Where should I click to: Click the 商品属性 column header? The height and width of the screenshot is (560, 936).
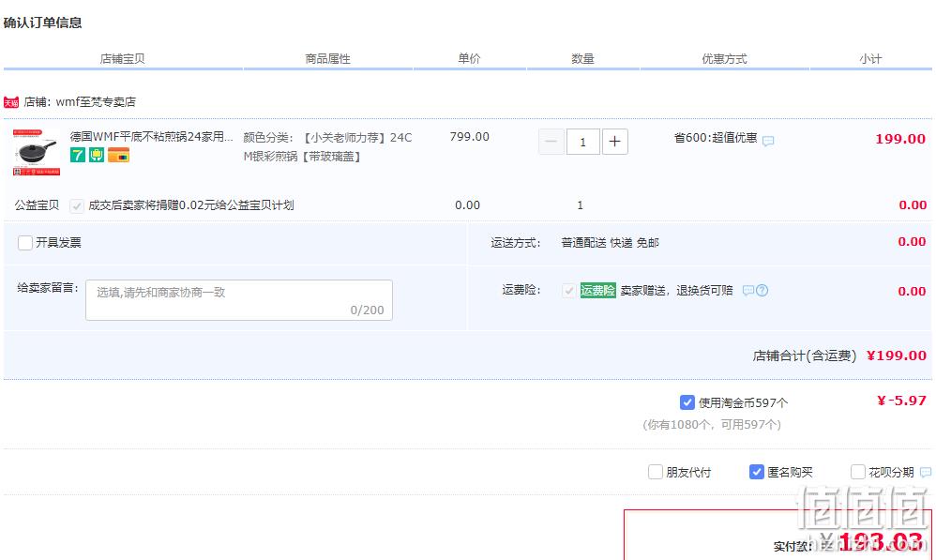[x=327, y=58]
